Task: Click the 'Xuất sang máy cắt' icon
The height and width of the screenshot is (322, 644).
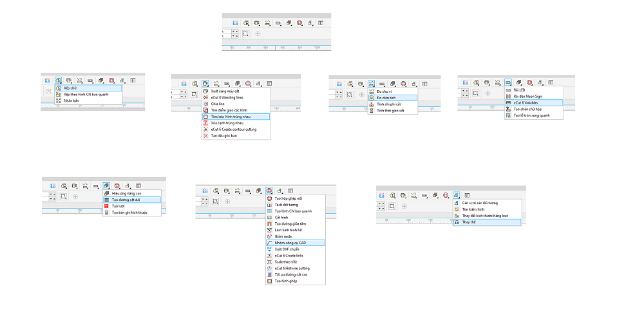Action: coord(205,91)
